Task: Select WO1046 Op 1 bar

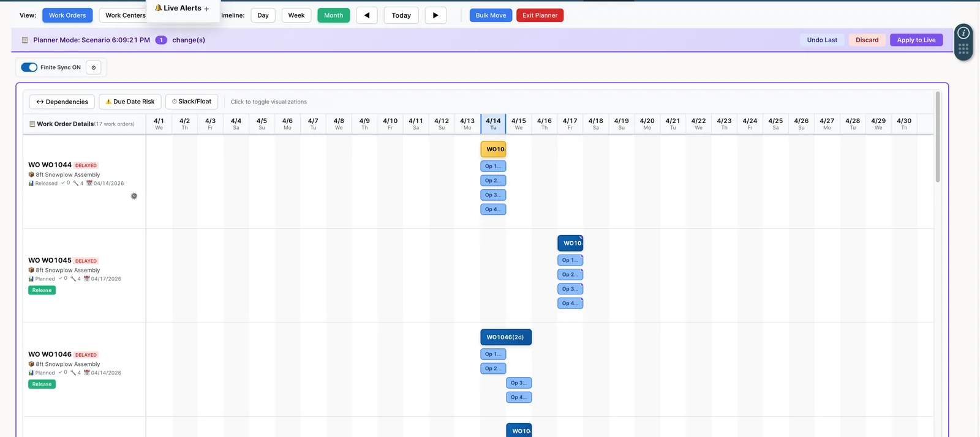Action: tap(494, 354)
